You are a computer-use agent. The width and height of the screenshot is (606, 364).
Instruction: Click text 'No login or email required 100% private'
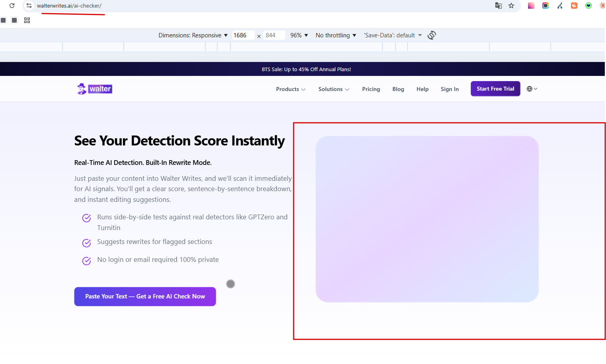[x=158, y=259]
